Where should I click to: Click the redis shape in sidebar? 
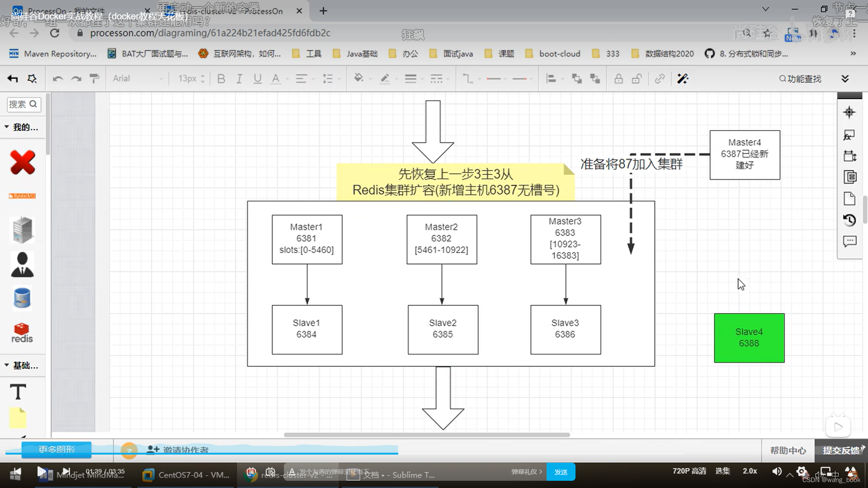[22, 333]
